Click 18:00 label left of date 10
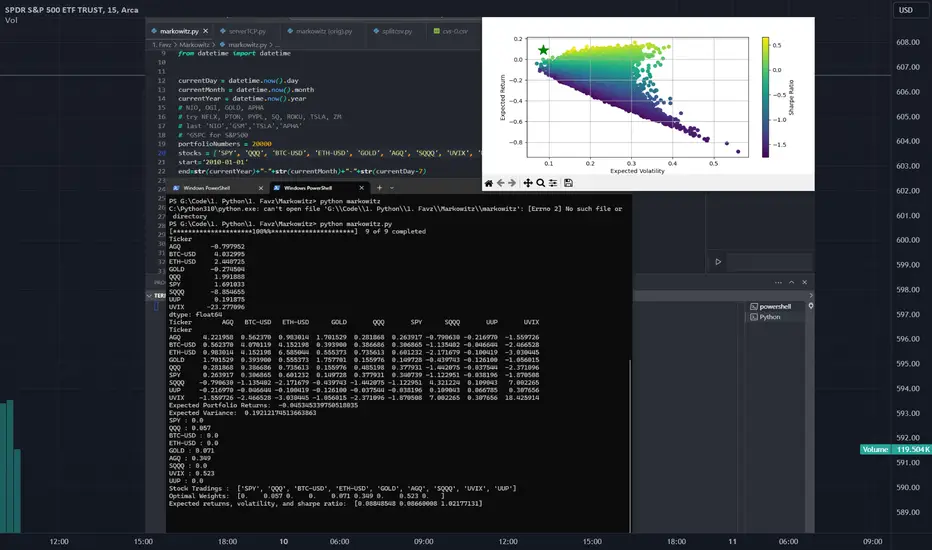 coord(227,541)
